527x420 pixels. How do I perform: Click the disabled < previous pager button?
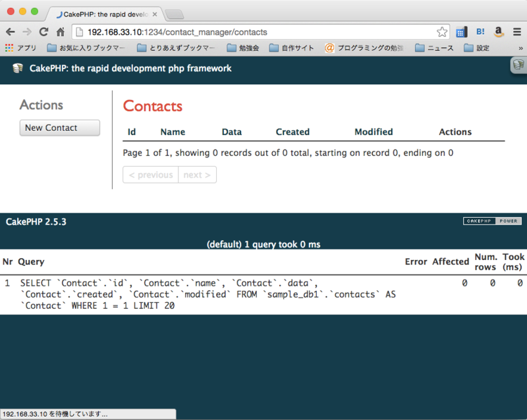click(151, 174)
